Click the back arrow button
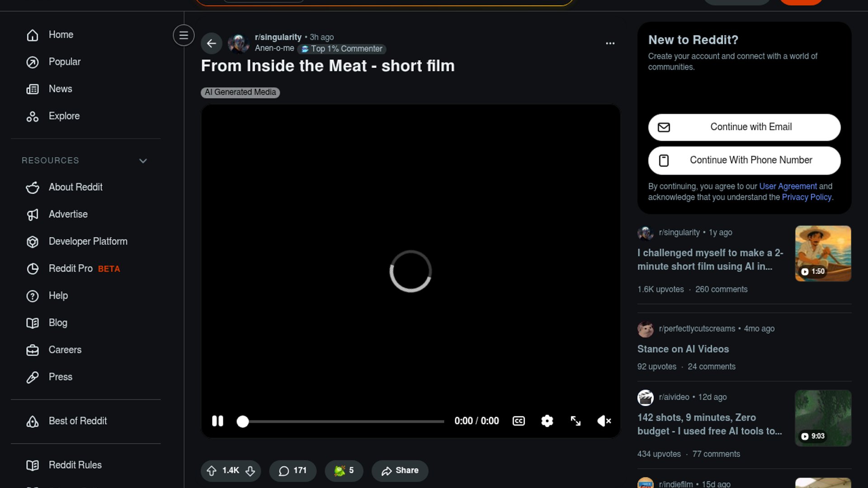The image size is (868, 488). point(211,43)
